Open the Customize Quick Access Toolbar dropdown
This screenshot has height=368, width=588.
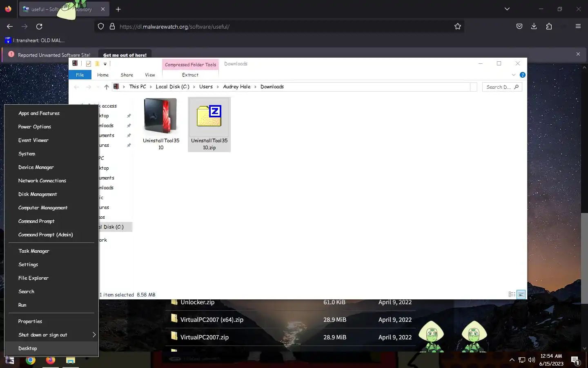point(105,64)
